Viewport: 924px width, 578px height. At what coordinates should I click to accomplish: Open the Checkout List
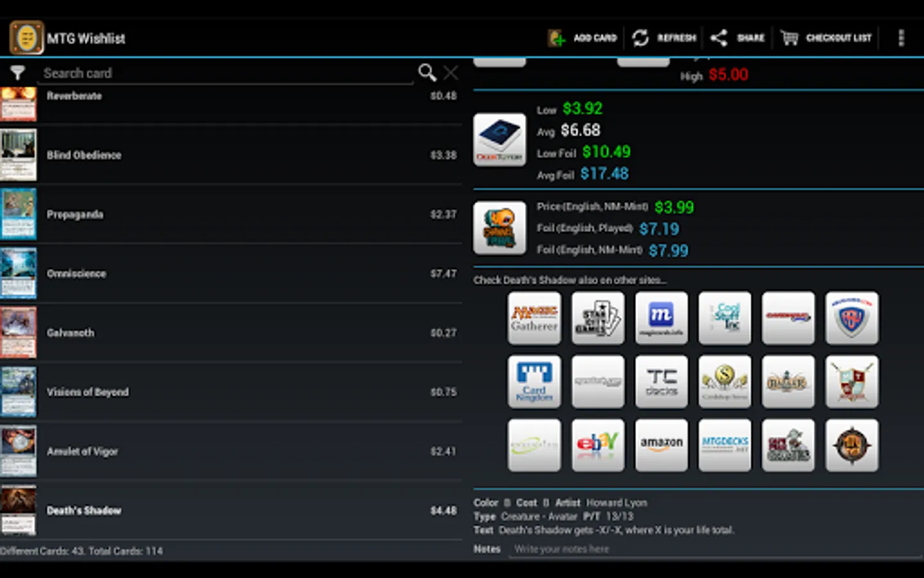tap(826, 38)
